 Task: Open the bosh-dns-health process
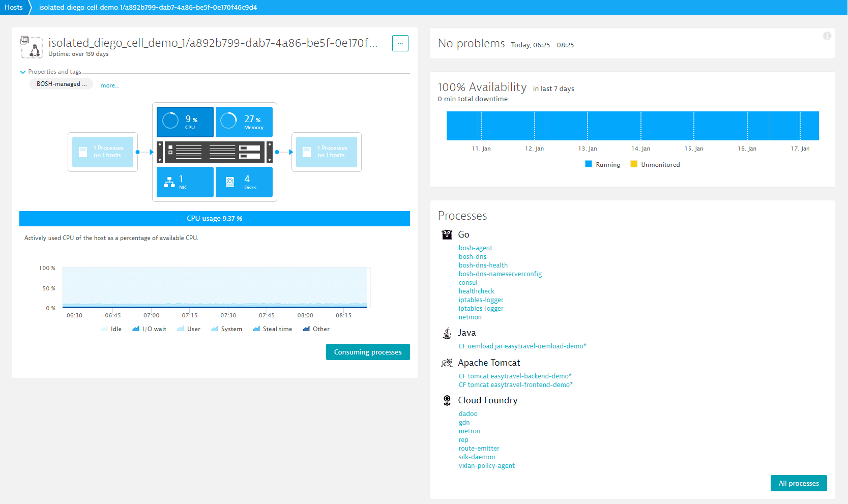[x=483, y=265]
